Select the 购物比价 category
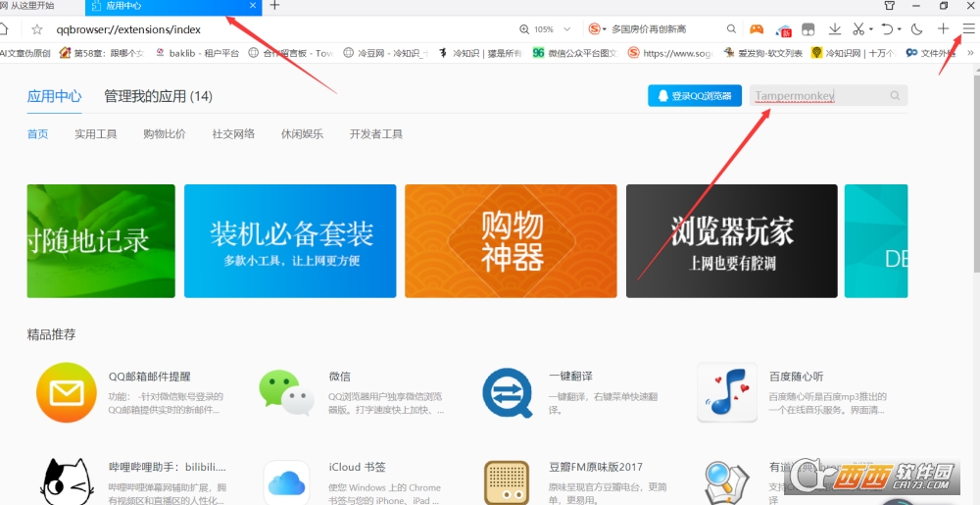Image resolution: width=980 pixels, height=505 pixels. coord(165,133)
